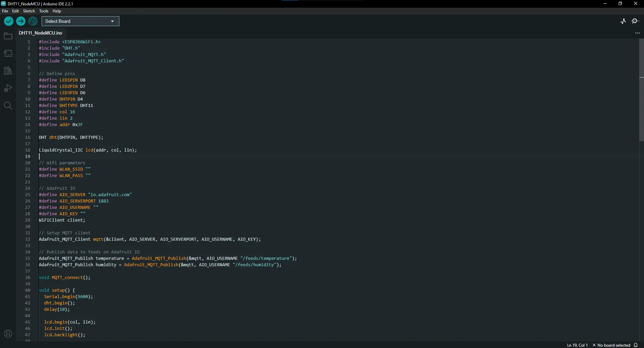Select the DHT11_NodeMCU.ino tab
Image resolution: width=644 pixels, height=348 pixels.
coord(41,33)
